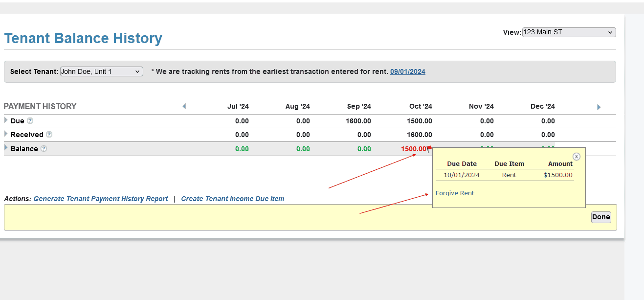
Task: Show earlier months with the left arrow
Action: click(184, 106)
